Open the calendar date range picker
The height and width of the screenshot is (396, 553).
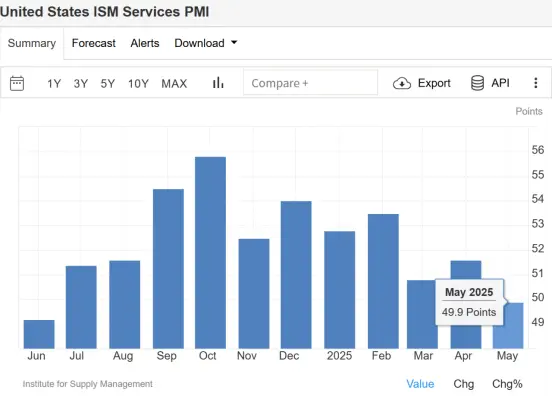pyautogui.click(x=17, y=84)
